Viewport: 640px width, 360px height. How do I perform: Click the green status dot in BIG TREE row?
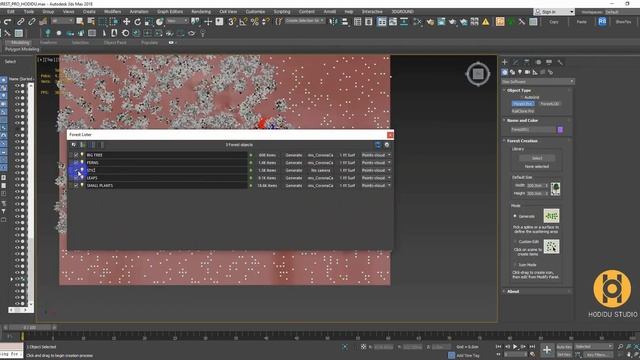coord(251,155)
